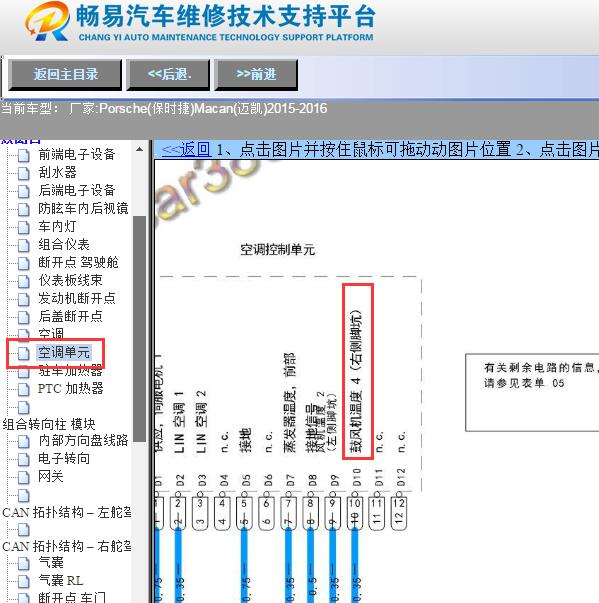Select 网关 in the tree
This screenshot has width=599, height=603.
(x=51, y=477)
